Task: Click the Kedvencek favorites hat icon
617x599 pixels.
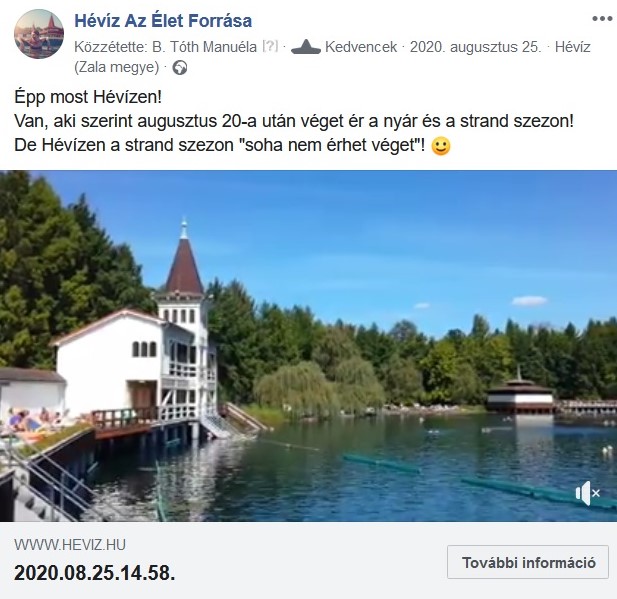Action: [x=306, y=47]
